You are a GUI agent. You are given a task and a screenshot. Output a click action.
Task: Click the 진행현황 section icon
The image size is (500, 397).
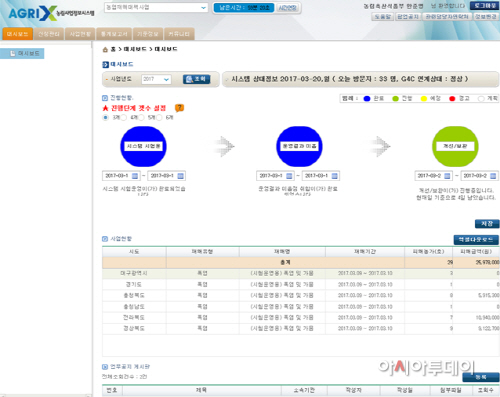105,98
